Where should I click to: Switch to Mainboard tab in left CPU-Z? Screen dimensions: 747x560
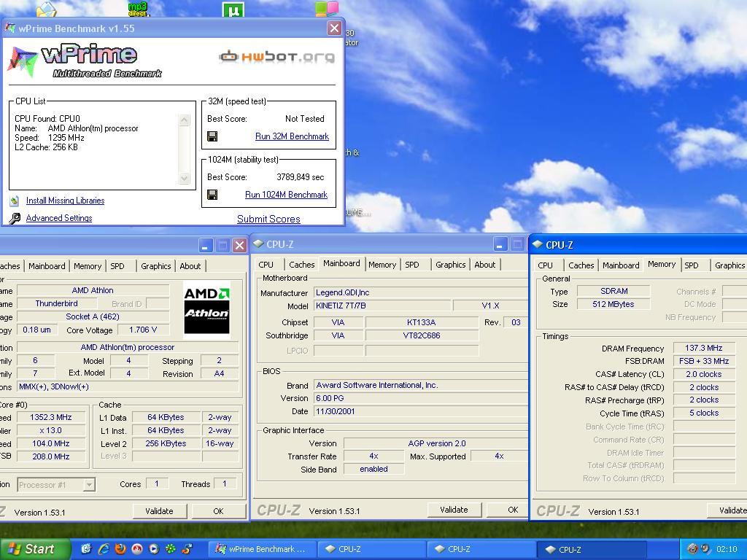pos(47,266)
